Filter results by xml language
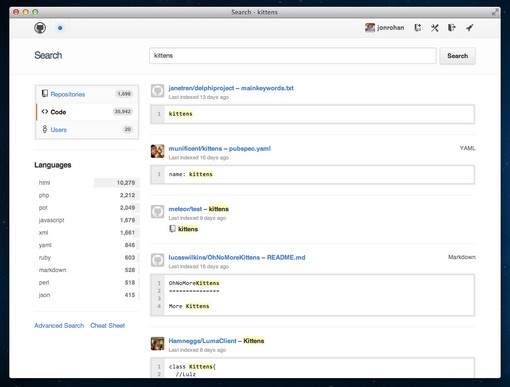 [x=87, y=233]
